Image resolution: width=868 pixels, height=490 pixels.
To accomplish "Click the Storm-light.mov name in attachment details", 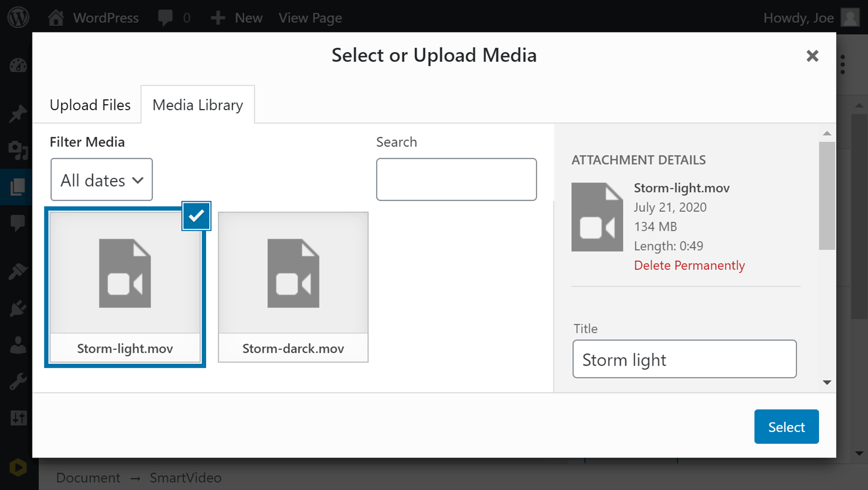I will click(682, 188).
